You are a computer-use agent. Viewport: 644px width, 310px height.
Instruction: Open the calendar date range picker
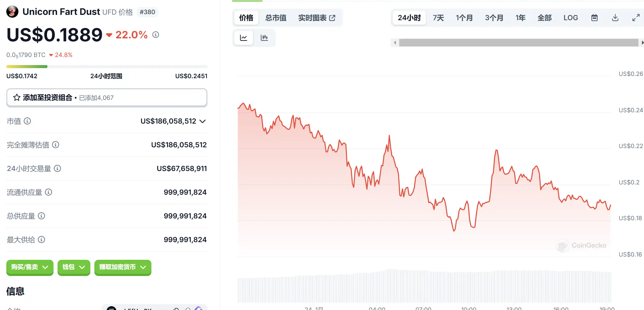pyautogui.click(x=594, y=18)
